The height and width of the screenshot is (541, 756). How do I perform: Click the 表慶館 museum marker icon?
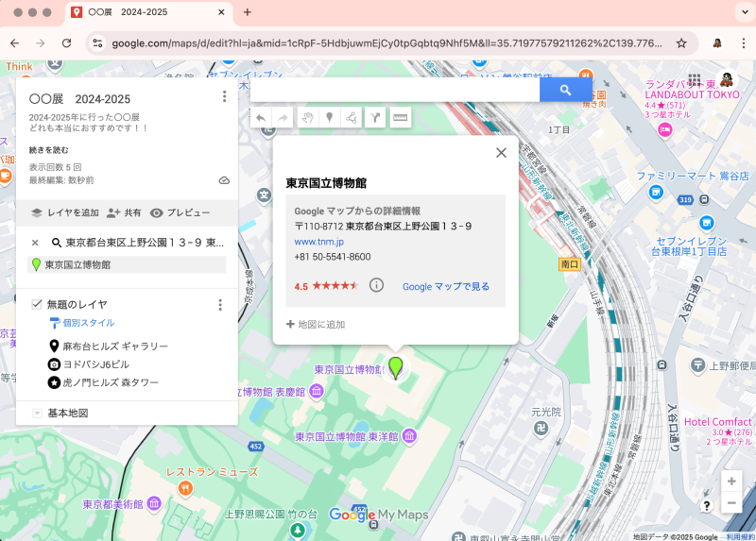click(x=317, y=391)
